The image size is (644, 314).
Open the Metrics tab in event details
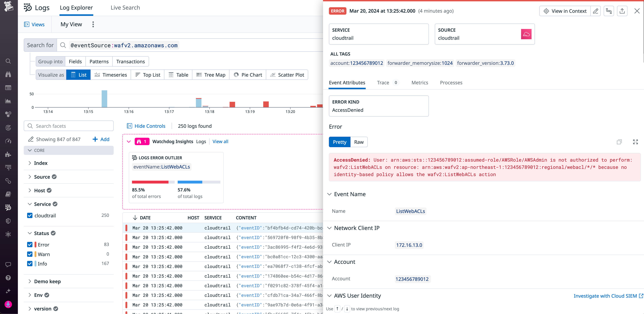(x=419, y=83)
